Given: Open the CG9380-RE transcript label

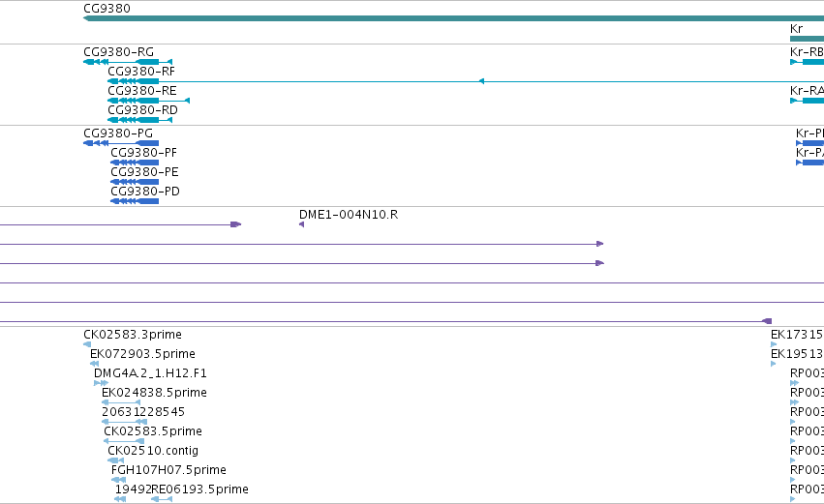Looking at the screenshot, I should click(142, 91).
